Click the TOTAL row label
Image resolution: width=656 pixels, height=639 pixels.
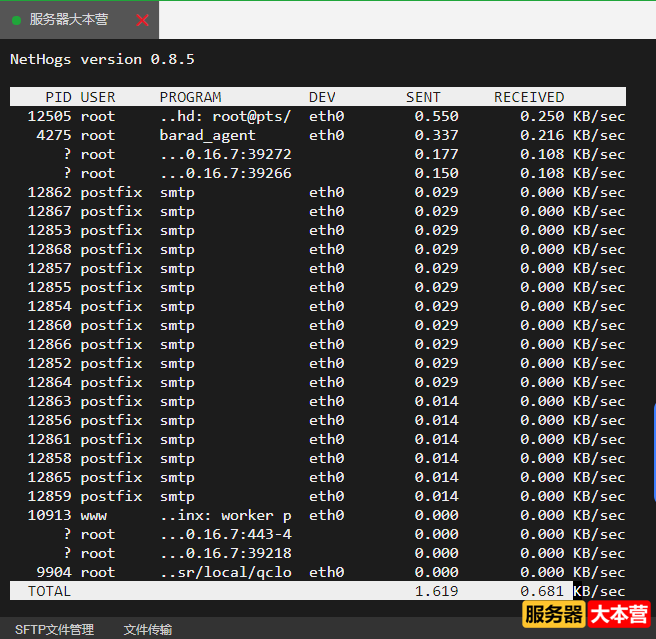(x=49, y=591)
